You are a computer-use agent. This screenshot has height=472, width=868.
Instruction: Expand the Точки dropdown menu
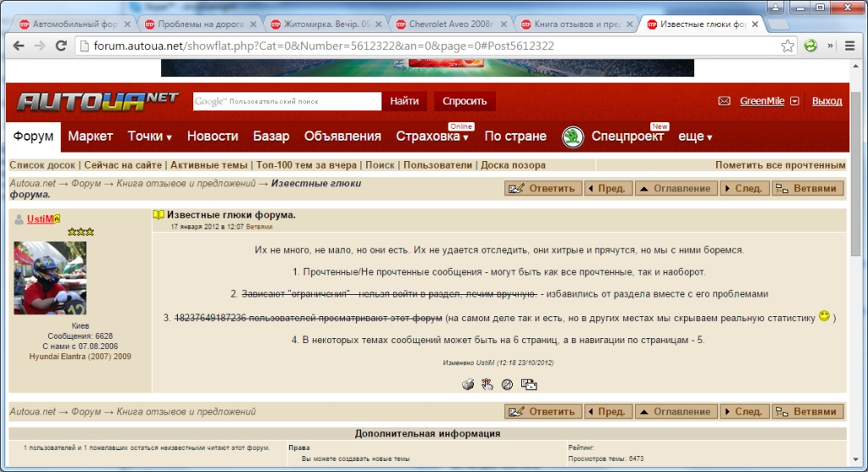150,136
